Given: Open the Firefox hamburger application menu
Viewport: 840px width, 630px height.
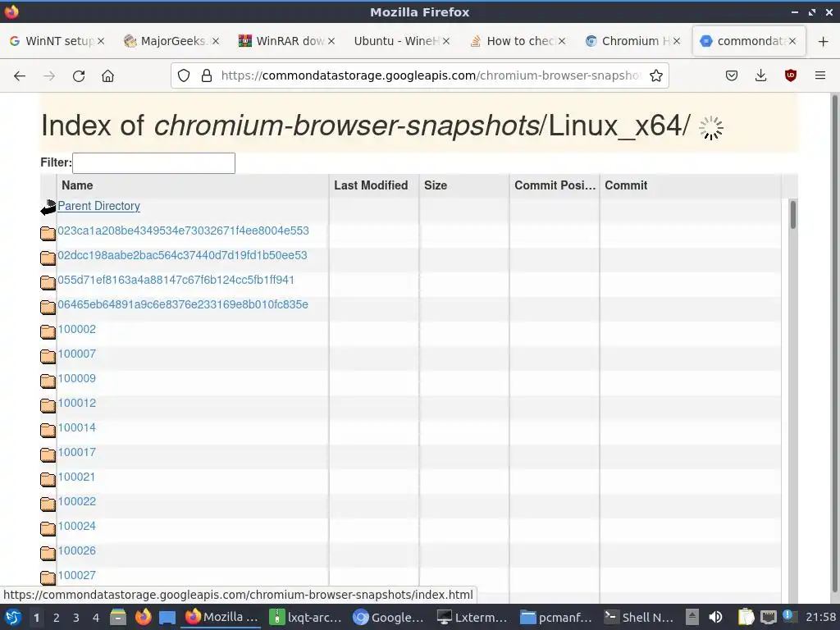Looking at the screenshot, I should (x=820, y=75).
